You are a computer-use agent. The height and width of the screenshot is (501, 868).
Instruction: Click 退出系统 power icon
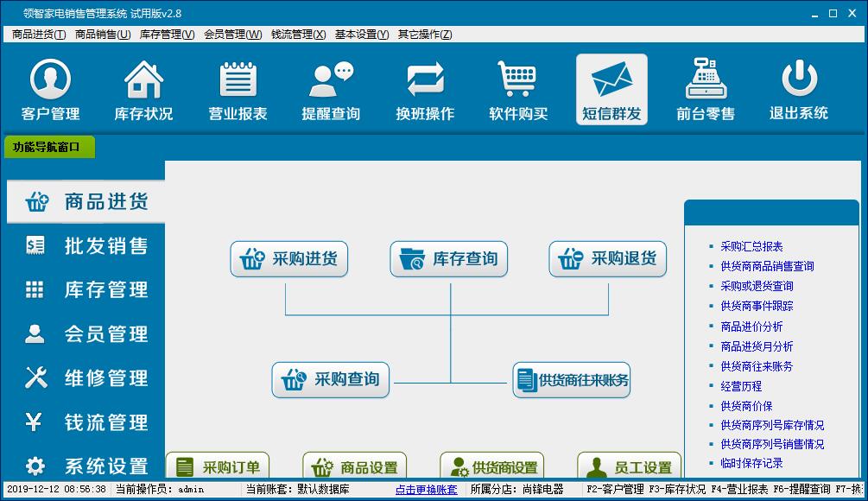pos(799,90)
